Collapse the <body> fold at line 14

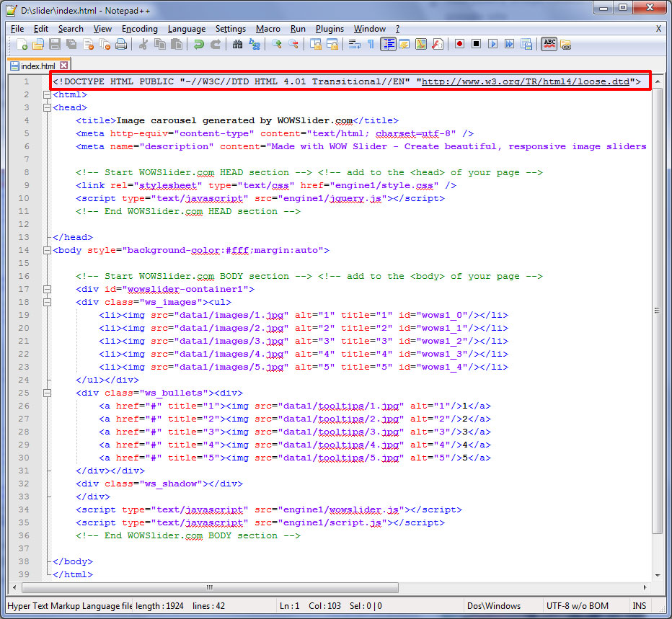[x=47, y=250]
